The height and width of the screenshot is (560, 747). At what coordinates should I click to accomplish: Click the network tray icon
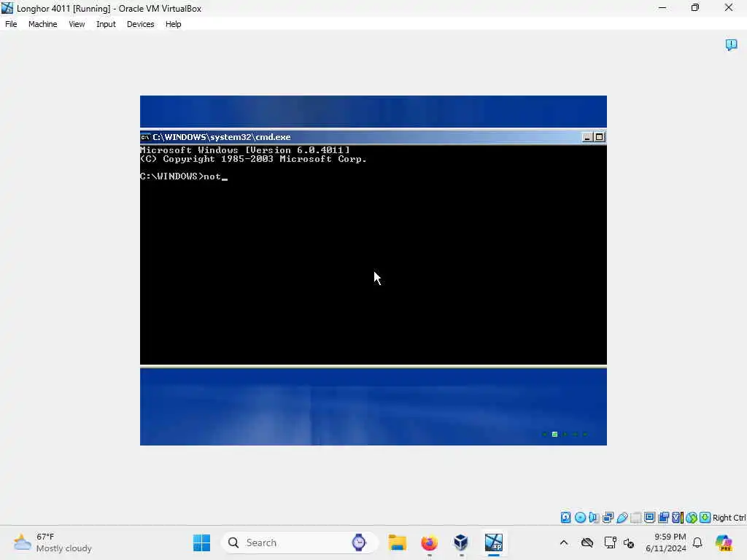click(610, 542)
